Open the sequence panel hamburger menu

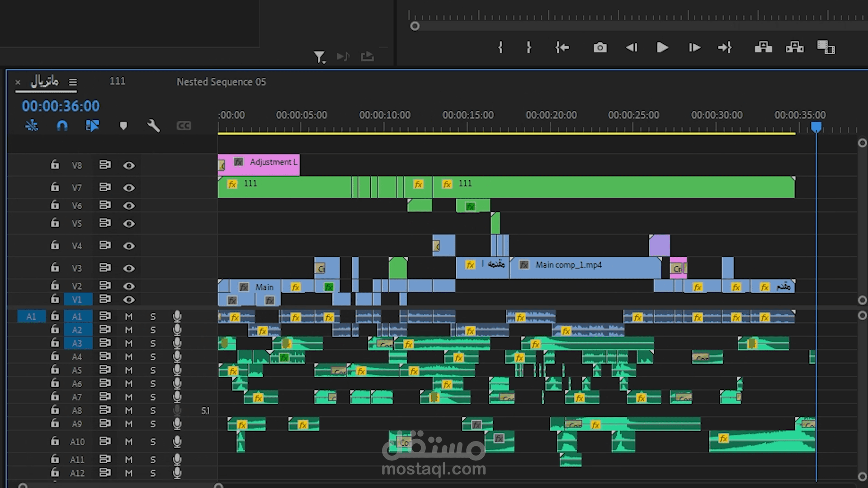(x=73, y=82)
